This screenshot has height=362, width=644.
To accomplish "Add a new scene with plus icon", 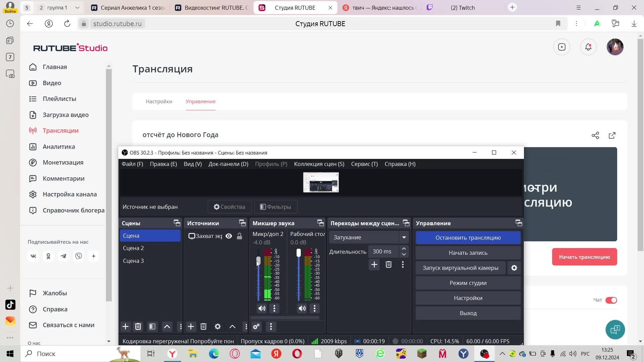I will (125, 326).
